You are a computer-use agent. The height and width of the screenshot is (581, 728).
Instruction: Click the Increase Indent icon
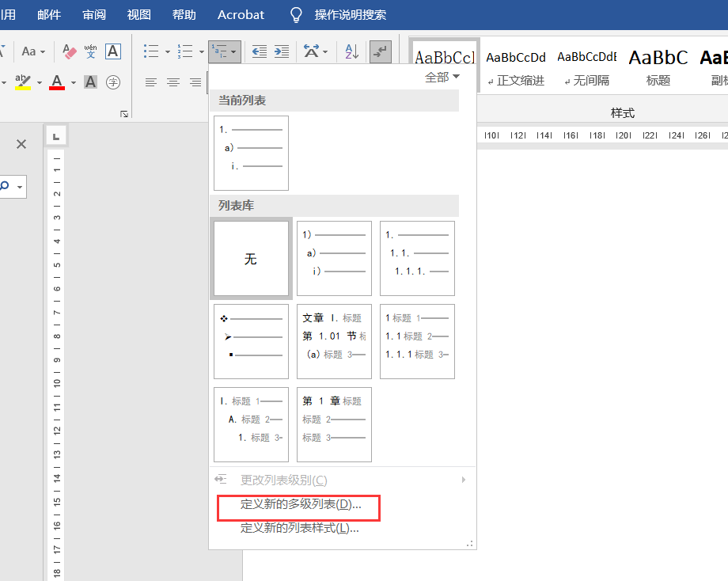point(281,51)
